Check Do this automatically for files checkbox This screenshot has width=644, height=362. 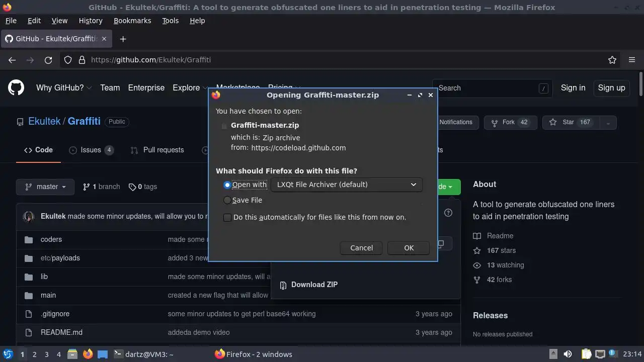227,217
